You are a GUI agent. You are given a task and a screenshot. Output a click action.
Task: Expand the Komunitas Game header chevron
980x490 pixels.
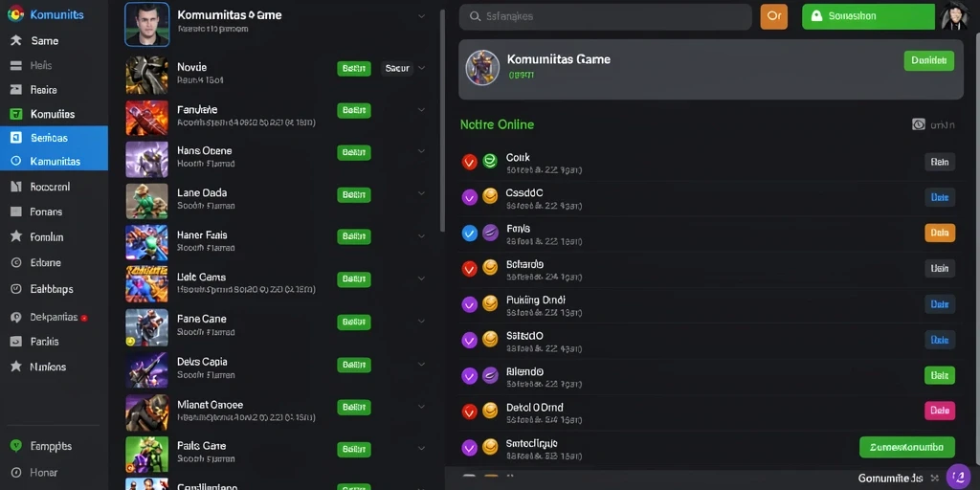click(422, 17)
